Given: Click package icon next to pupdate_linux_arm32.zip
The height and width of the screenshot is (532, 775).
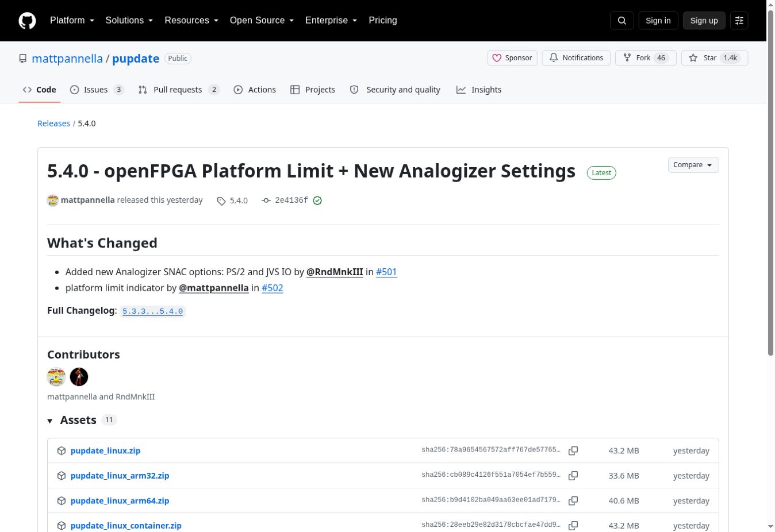Looking at the screenshot, I should point(62,476).
